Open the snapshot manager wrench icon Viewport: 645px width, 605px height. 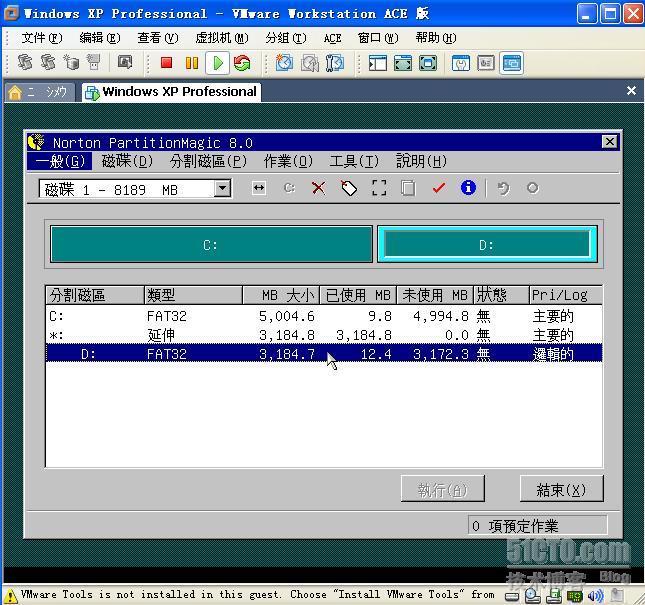pyautogui.click(x=335, y=63)
